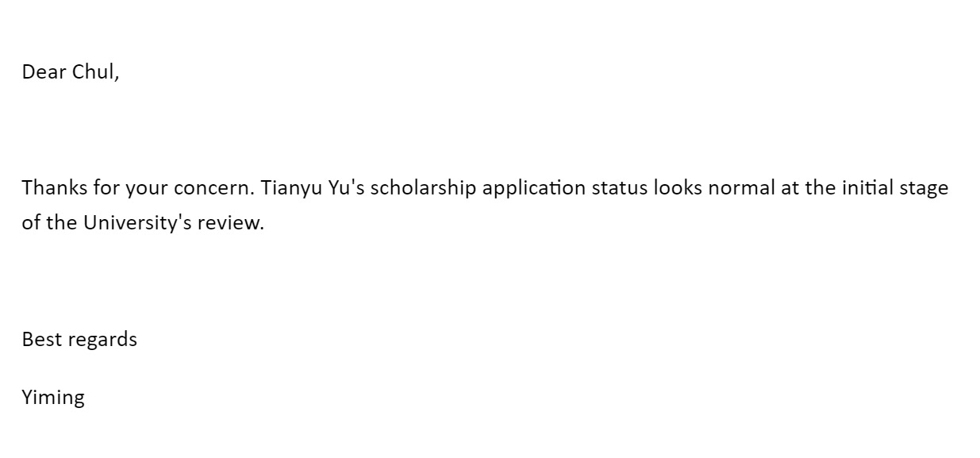
Task: Click the greeting line 'Dear Chul,'
Action: [70, 72]
